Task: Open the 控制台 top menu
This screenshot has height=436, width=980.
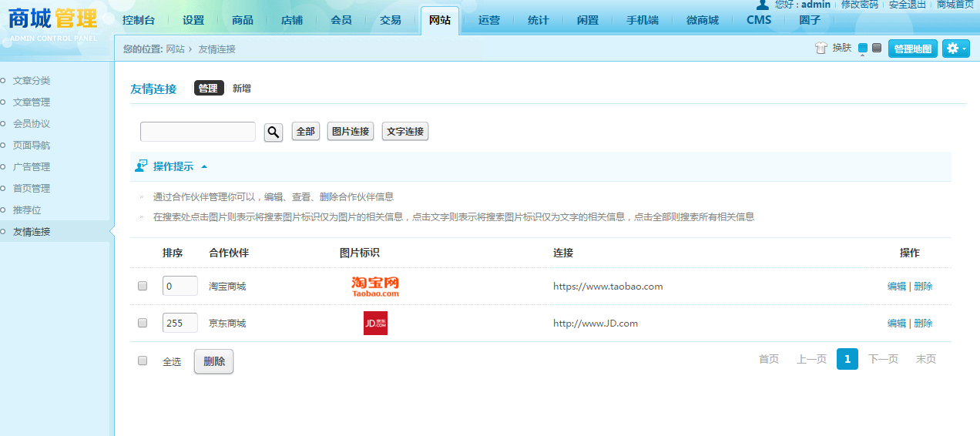Action: [139, 20]
